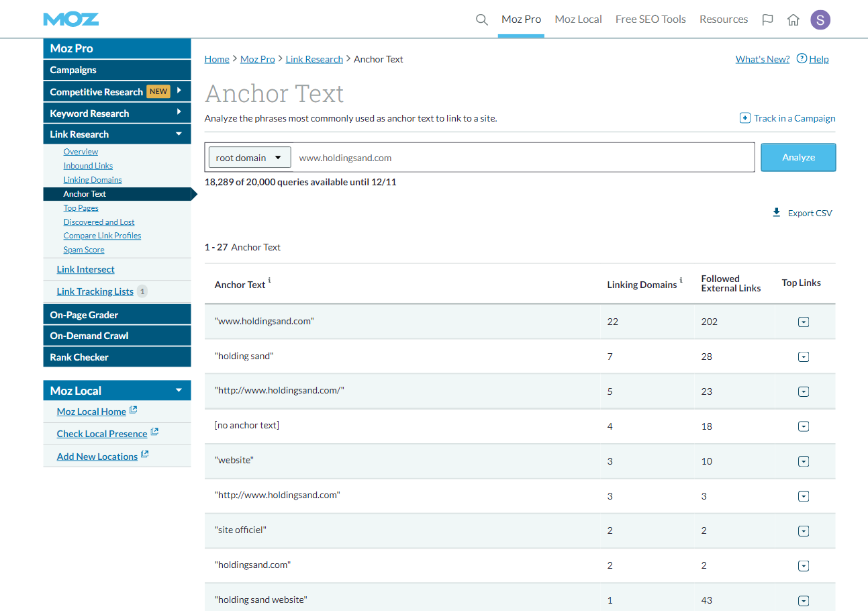Open Campaigns in the sidebar
Viewport: 868px width, 611px height.
pos(117,70)
